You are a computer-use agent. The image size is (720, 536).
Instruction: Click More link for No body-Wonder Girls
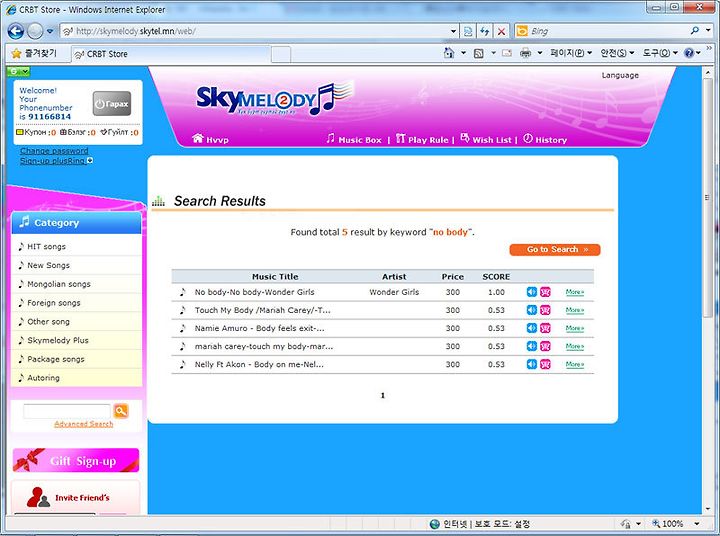click(x=574, y=292)
